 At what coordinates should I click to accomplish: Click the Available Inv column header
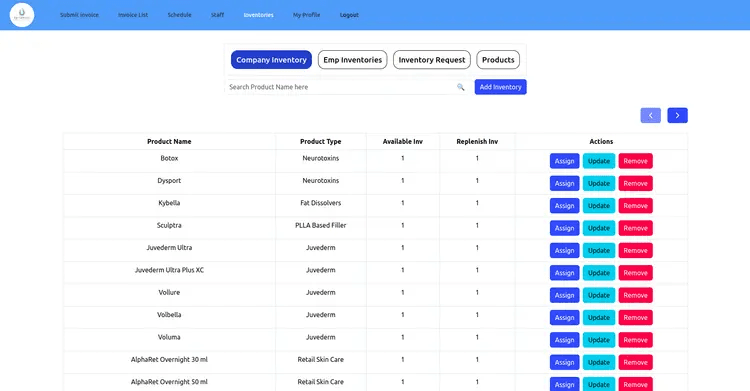pos(403,142)
